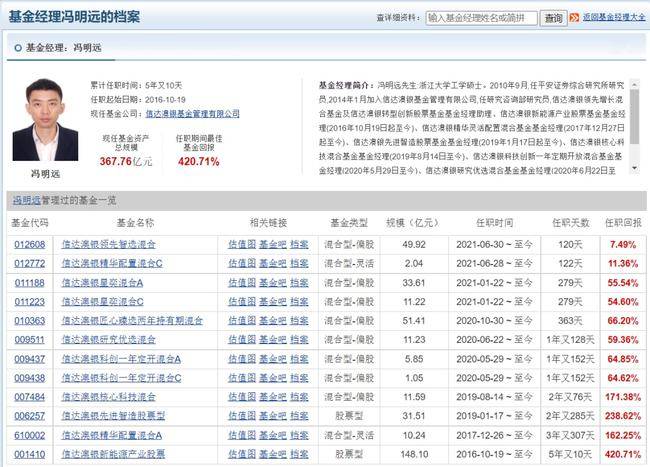This screenshot has height=467, width=650.
Task: Click the 冯明远 link in table heading
Action: click(27, 201)
